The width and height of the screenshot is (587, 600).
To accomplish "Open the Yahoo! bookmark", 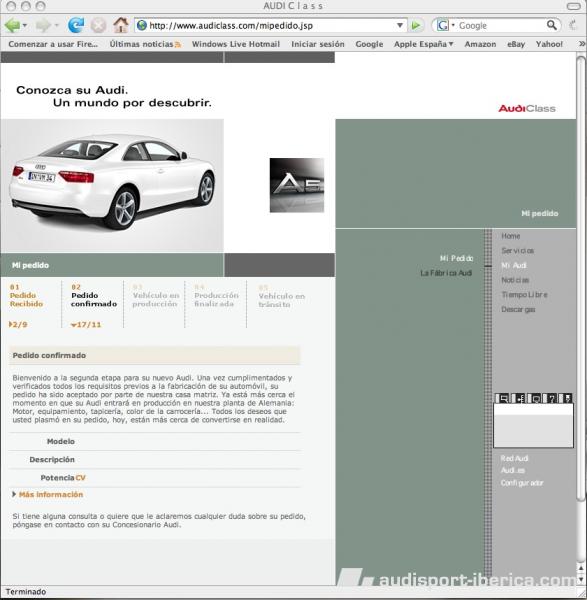I will [549, 44].
